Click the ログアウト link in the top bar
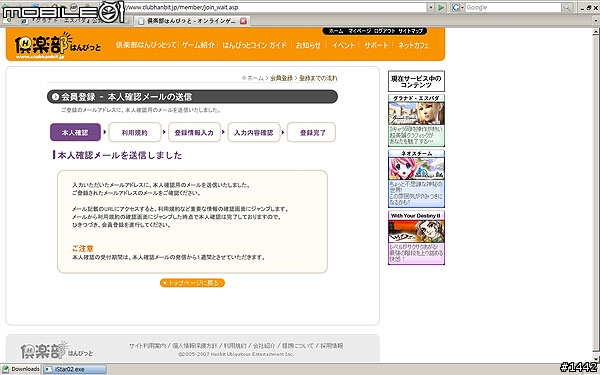This screenshot has width=600, height=375. [384, 31]
